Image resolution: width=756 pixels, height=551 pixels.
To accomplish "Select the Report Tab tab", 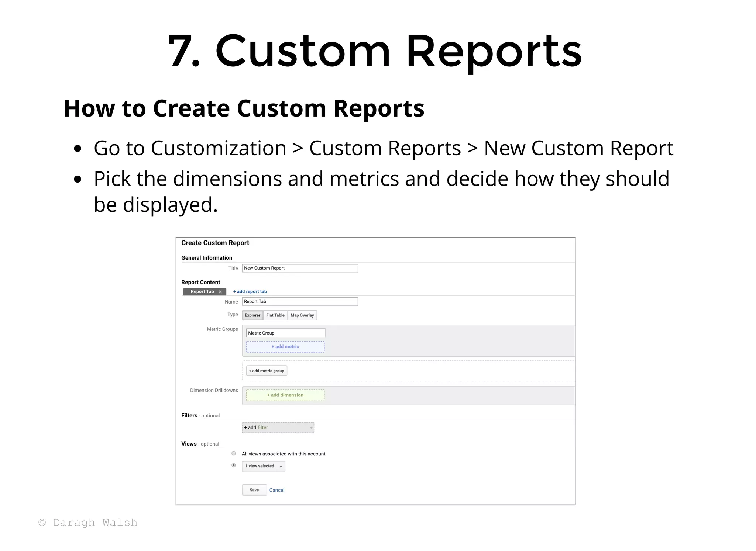I will pos(205,292).
